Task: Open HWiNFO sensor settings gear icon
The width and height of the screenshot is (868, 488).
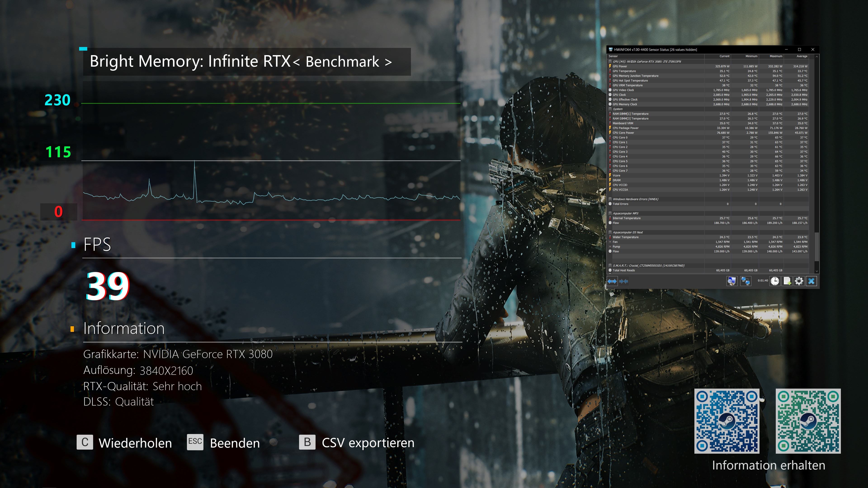Action: pos(799,281)
